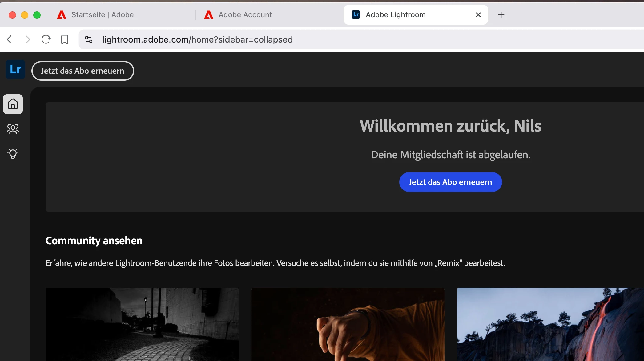Open site settings icon in address bar
The image size is (644, 361).
click(x=89, y=39)
